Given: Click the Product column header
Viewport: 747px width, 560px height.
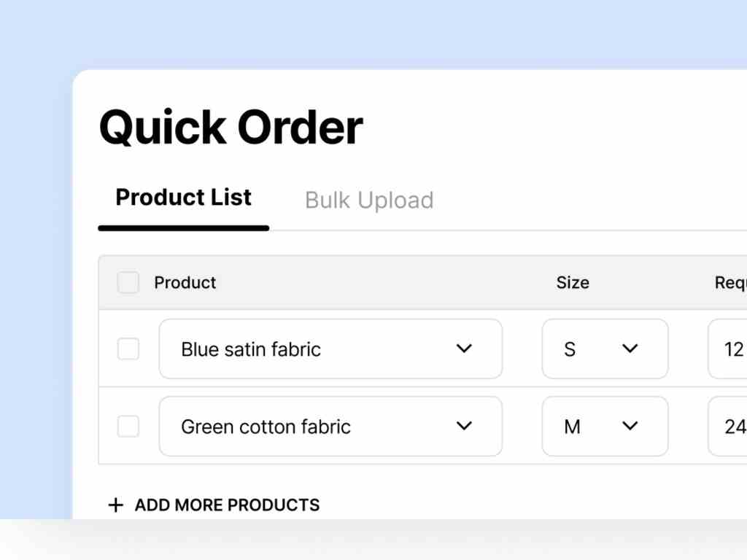Looking at the screenshot, I should [x=185, y=282].
